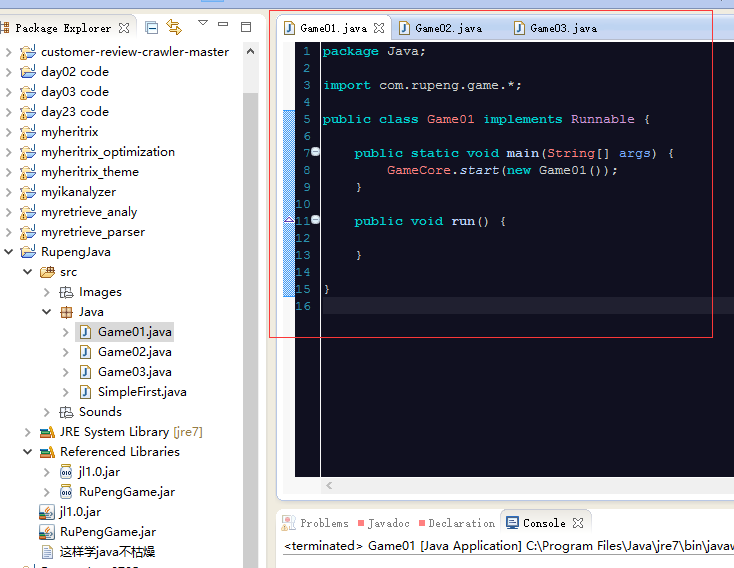
Task: Collapse the Referenced Libraries node
Action: (x=27, y=452)
